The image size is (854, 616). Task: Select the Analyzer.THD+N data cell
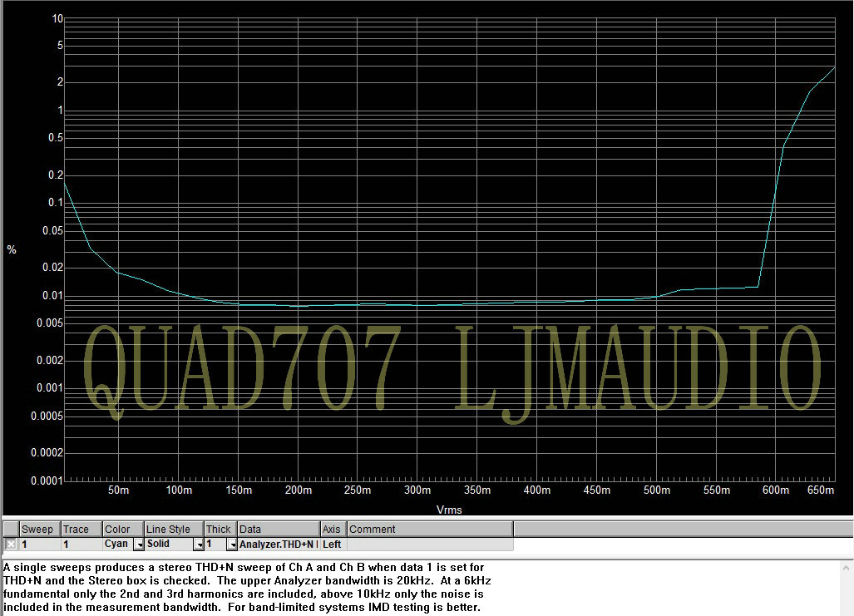(x=278, y=545)
